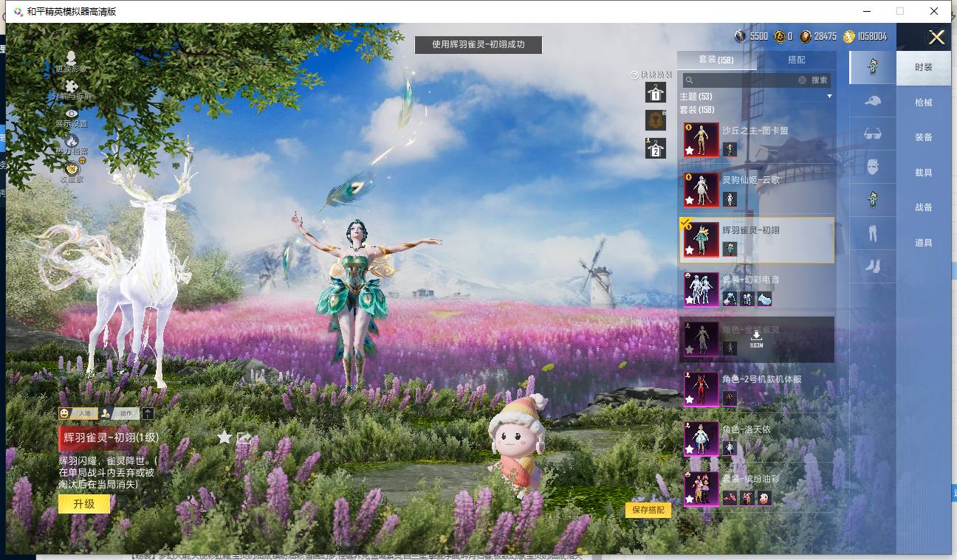Click the 1058004 gold coin counter
The height and width of the screenshot is (560, 957).
point(865,36)
